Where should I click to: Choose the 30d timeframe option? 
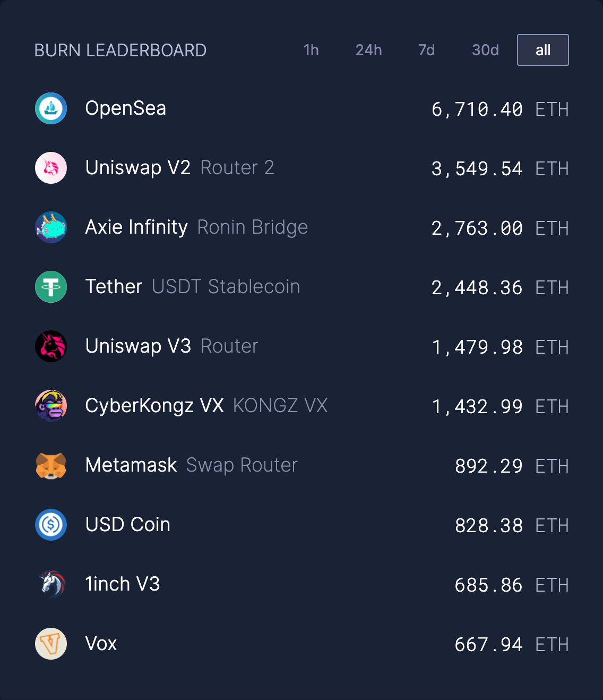[x=485, y=50]
